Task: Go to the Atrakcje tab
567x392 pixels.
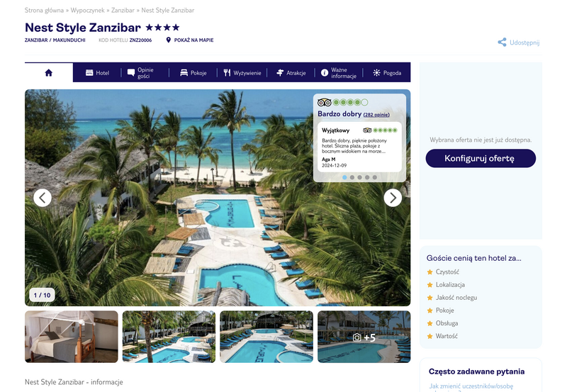Action: click(291, 73)
